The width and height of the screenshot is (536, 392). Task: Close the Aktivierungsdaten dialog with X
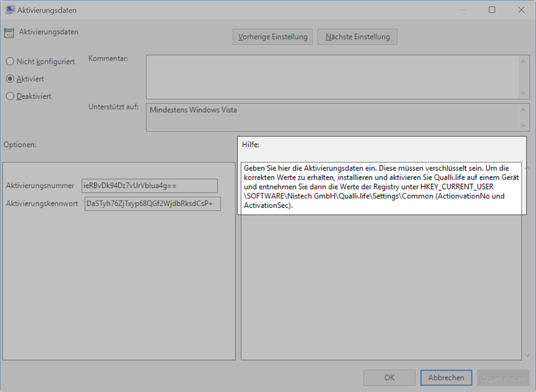coord(521,10)
